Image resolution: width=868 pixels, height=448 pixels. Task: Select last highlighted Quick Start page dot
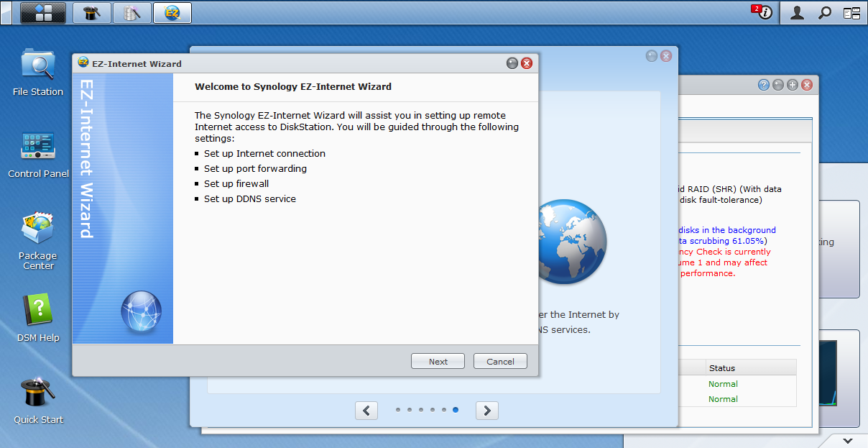point(456,410)
